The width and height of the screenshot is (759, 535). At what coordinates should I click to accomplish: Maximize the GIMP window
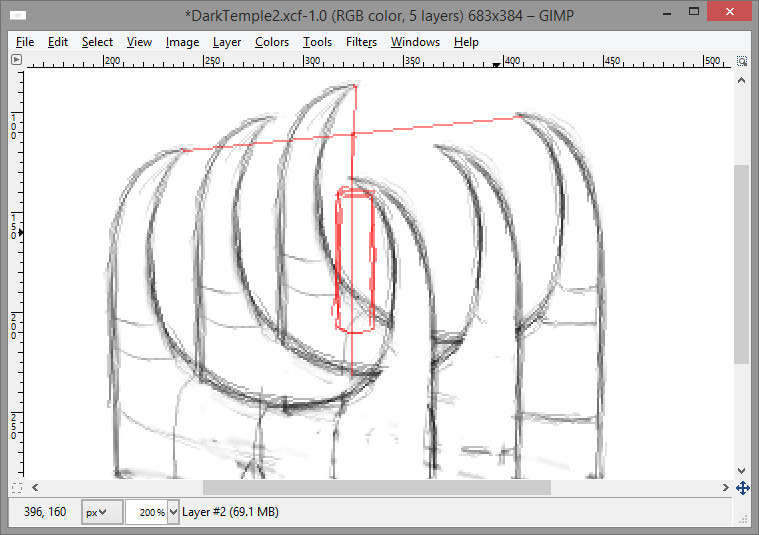pos(694,12)
